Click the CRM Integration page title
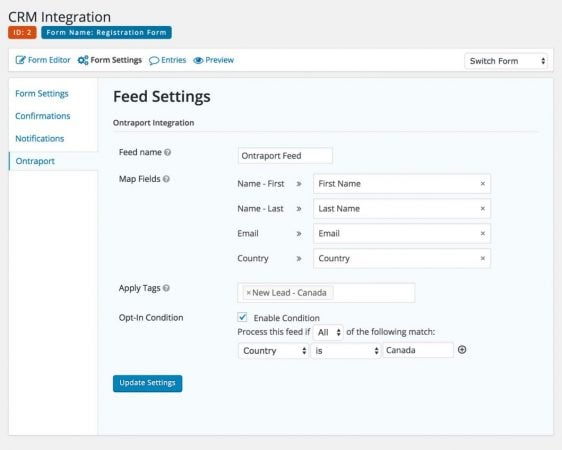This screenshot has height=450, width=562. click(x=59, y=17)
